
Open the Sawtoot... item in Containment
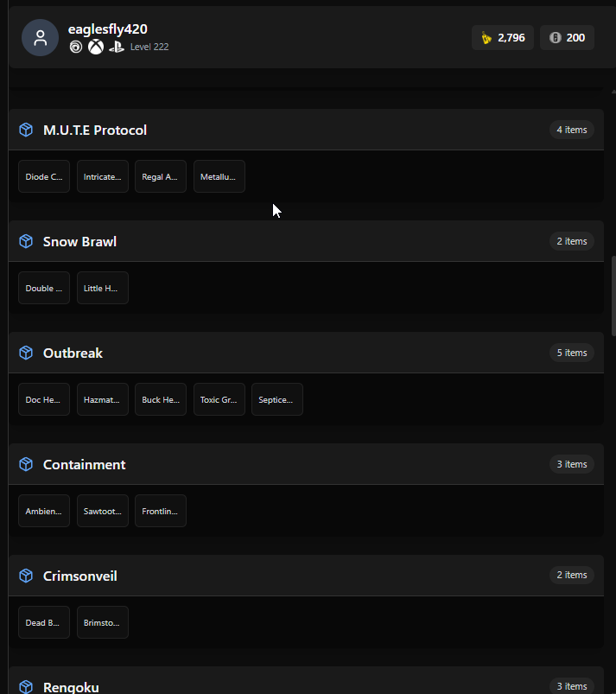[x=103, y=511]
